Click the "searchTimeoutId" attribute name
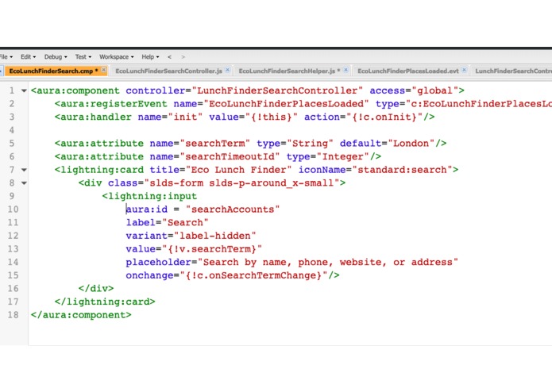Screen dimensions: 552x392 click(230, 156)
